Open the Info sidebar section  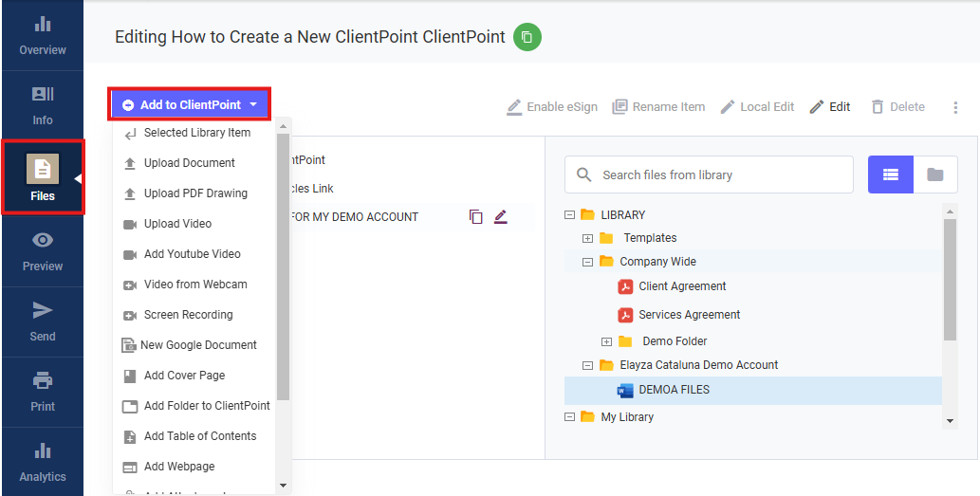click(42, 105)
